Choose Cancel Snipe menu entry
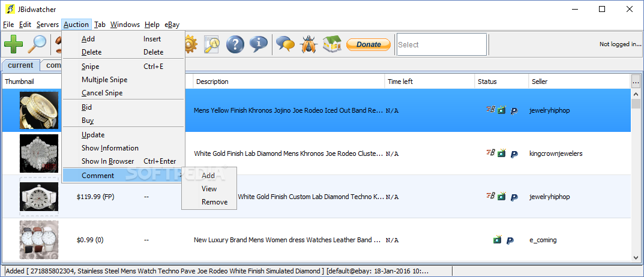 pyautogui.click(x=123, y=93)
